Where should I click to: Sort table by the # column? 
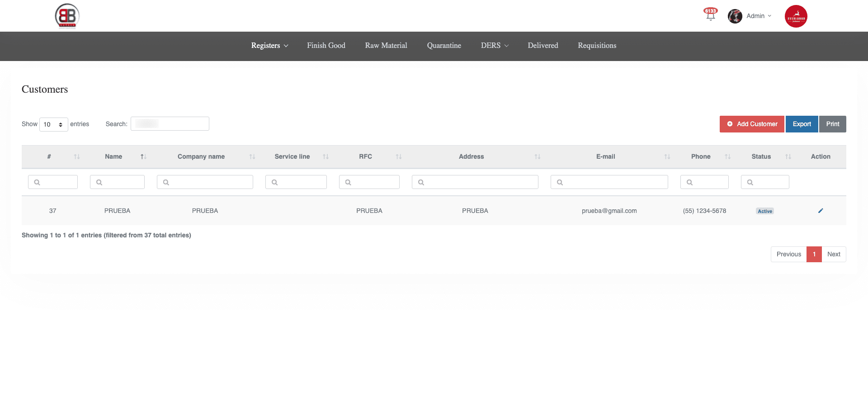tap(76, 157)
